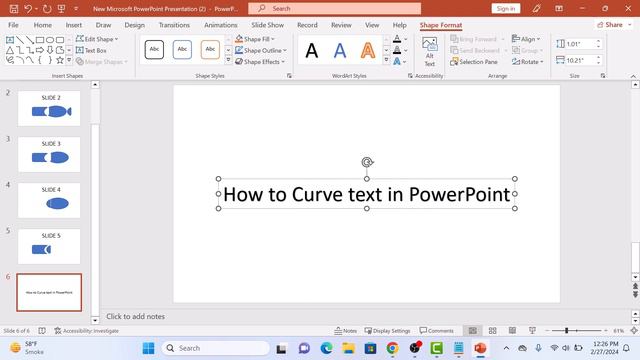
Task: Open Comments pane from status bar
Action: [436, 331]
